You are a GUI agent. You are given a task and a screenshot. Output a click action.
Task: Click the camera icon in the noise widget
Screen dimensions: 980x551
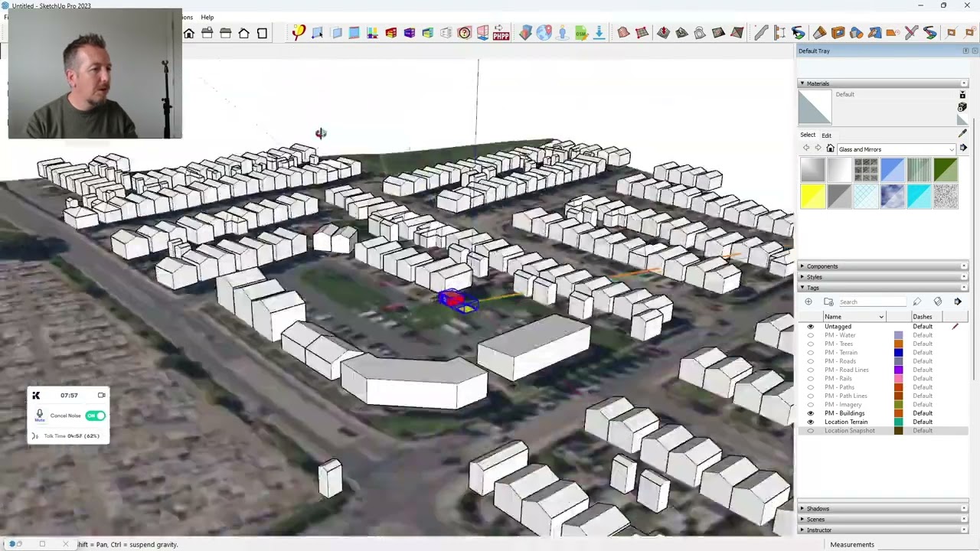(x=101, y=395)
